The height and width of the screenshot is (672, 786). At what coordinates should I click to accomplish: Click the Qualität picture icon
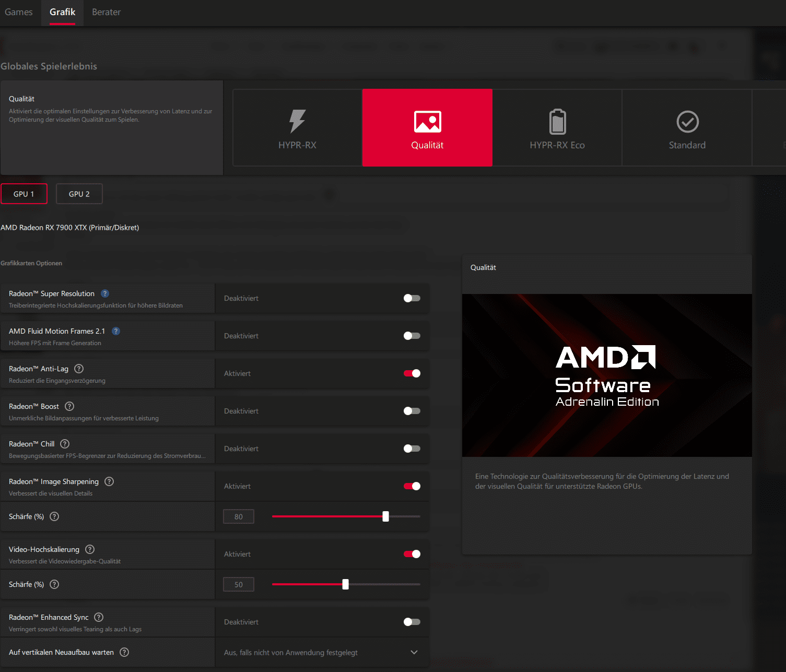click(x=427, y=122)
